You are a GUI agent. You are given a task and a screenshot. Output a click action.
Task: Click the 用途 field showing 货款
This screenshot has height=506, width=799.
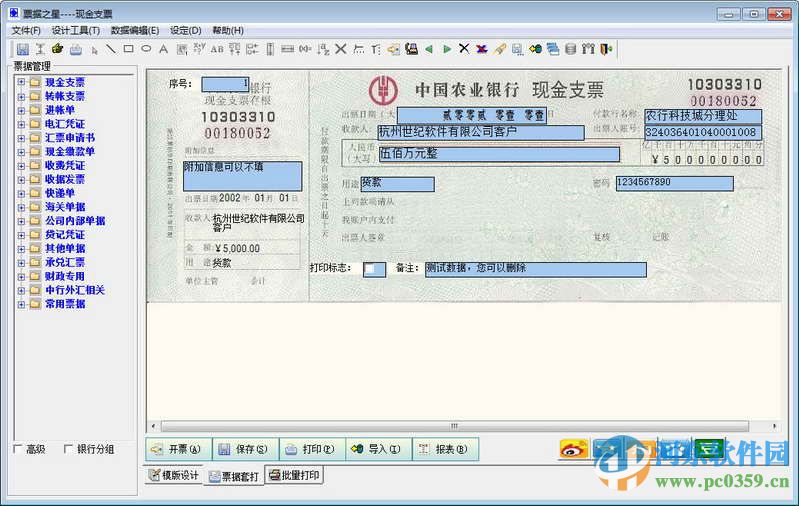pos(397,183)
